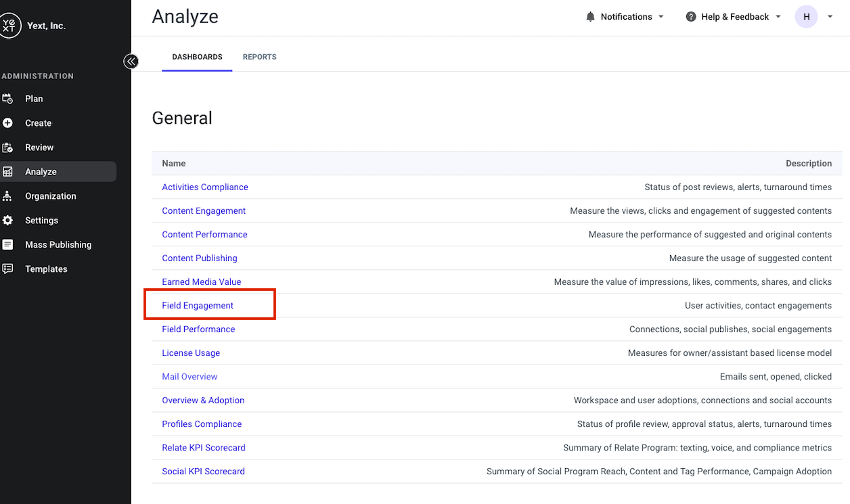
Task: Open the Social KPI Scorecard dashboard
Action: pyautogui.click(x=203, y=472)
